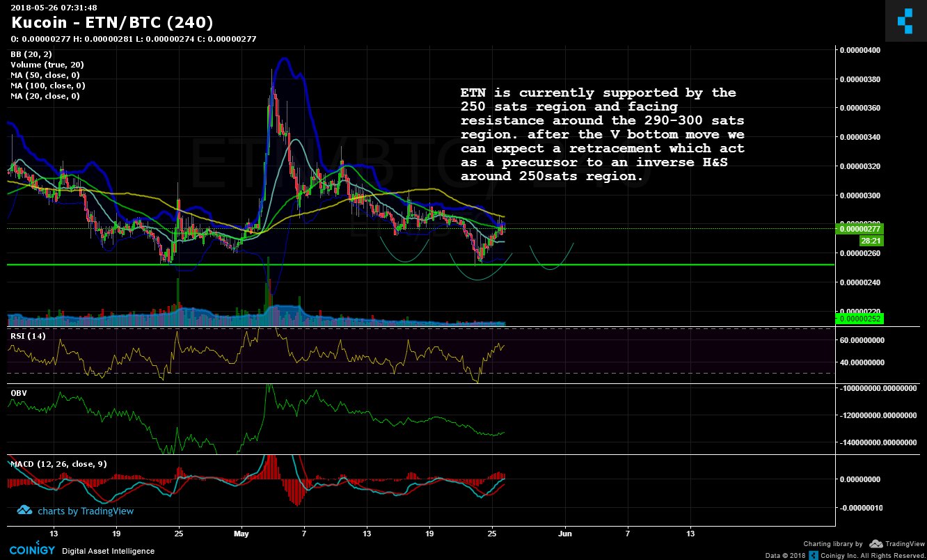Screen dimensions: 927x560
Task: Click the '0.00000360' price axis label
Action: [x=861, y=109]
